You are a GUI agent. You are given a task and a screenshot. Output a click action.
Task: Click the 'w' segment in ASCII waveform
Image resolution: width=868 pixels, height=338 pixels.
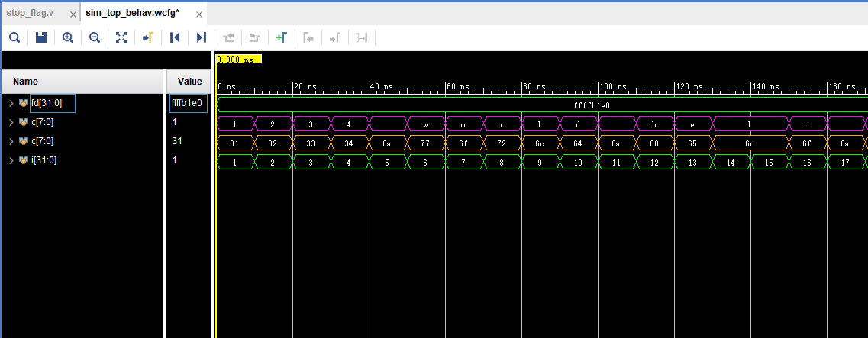(x=426, y=124)
